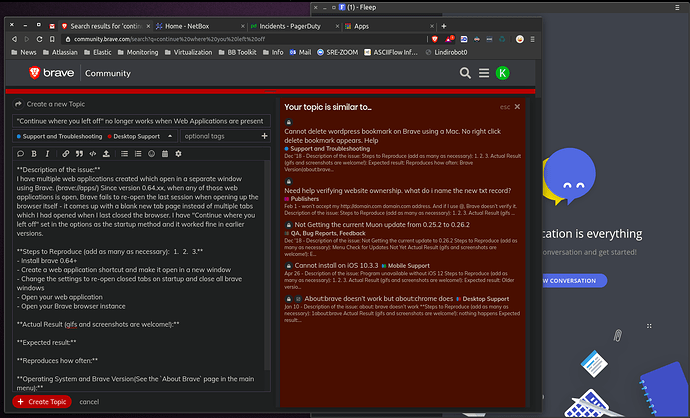Open the Mail bookmark
The image size is (690, 418).
[300, 52]
